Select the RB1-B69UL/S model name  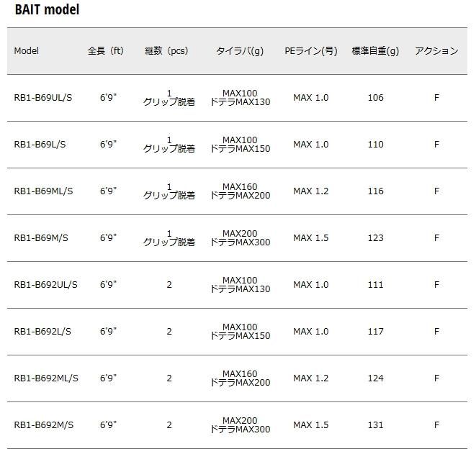tap(42, 98)
